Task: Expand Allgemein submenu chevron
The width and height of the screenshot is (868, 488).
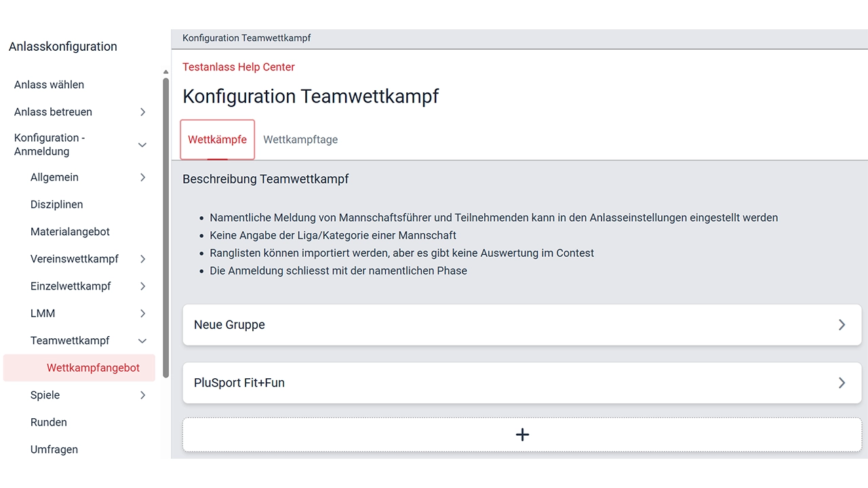Action: [x=142, y=178]
